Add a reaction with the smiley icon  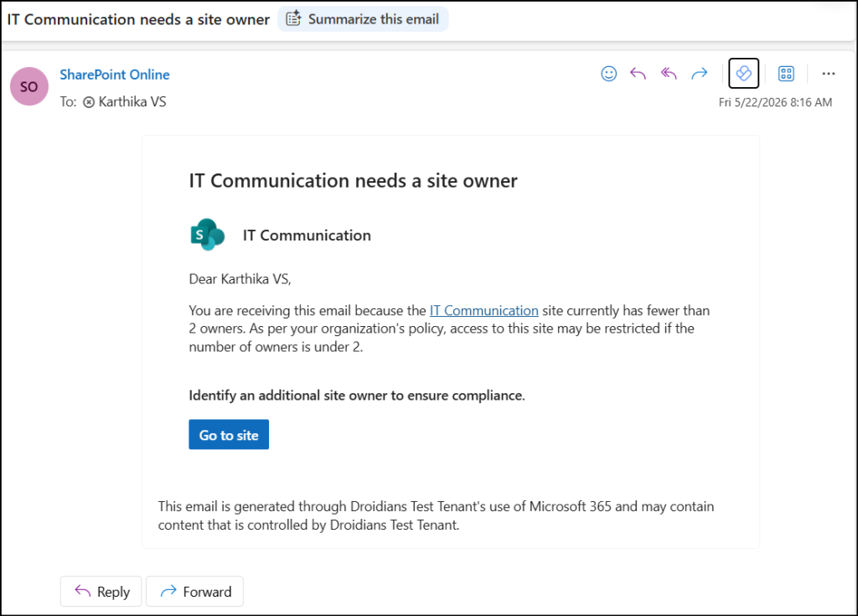click(x=608, y=74)
